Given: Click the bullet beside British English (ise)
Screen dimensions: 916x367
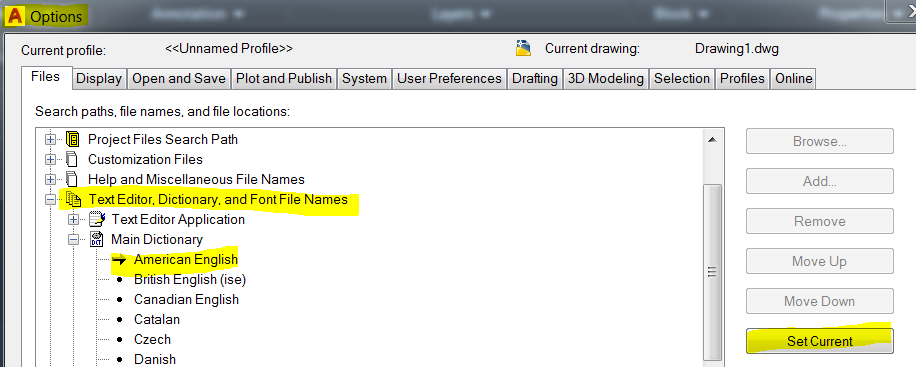Looking at the screenshot, I should click(120, 280).
